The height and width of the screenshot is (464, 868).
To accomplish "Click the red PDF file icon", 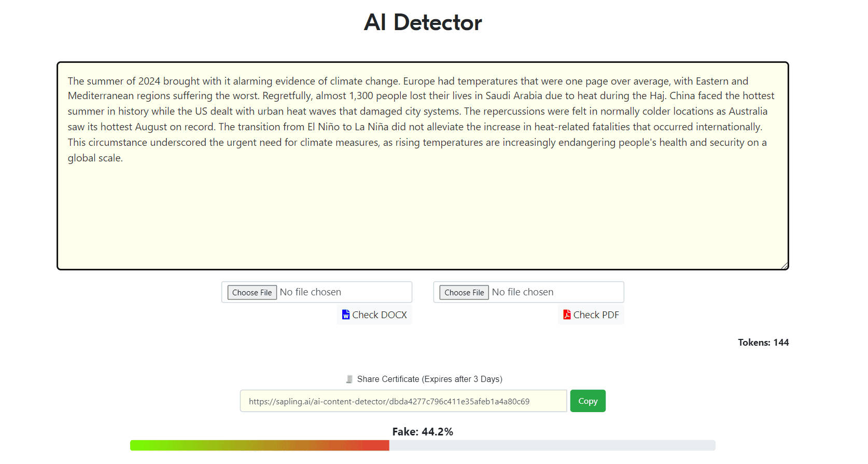I will [x=567, y=315].
